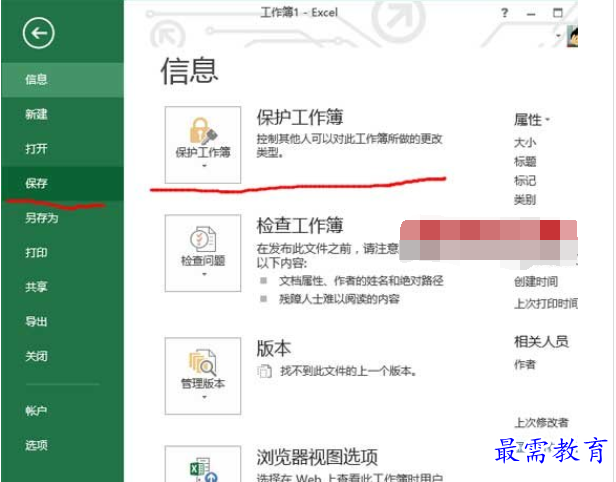Screen dimensions: 616x482
Task: Open 导出 in the sidebar
Action: pyautogui.click(x=62, y=322)
